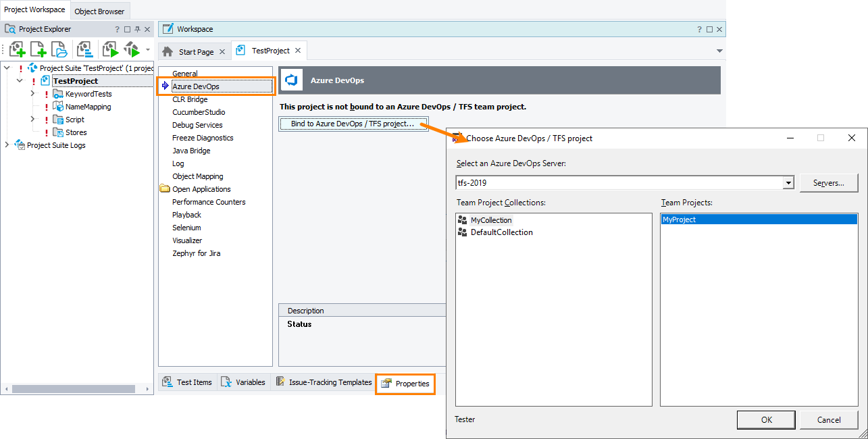Click the Run Project toolbar icon
The width and height of the screenshot is (868, 439).
click(x=110, y=49)
